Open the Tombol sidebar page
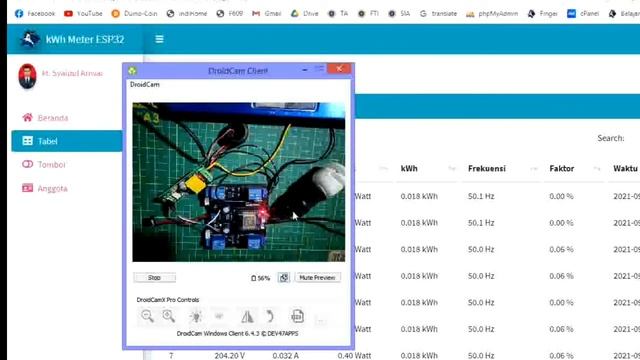640x360 pixels. pos(51,164)
